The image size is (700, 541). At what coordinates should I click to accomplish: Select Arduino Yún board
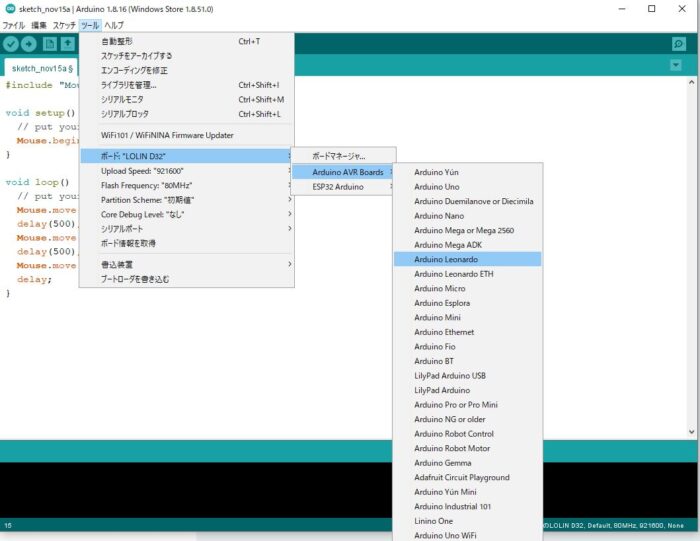(467, 172)
